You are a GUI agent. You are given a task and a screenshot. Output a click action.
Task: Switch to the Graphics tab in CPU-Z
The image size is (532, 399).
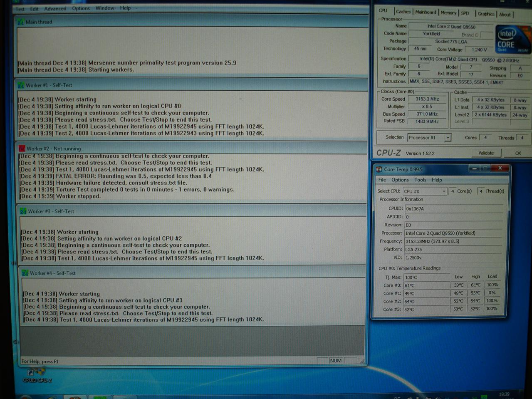pos(486,14)
